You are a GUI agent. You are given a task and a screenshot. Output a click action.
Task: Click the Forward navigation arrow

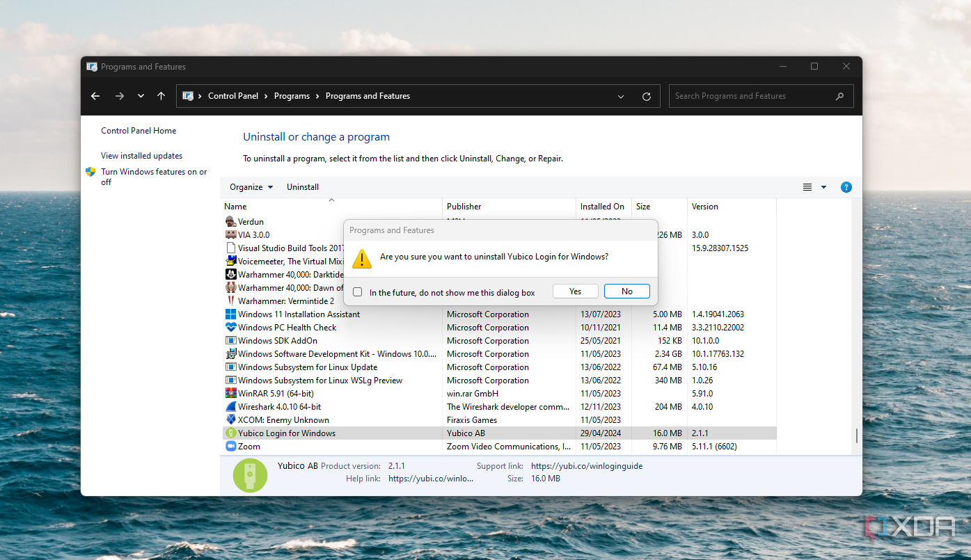click(120, 96)
